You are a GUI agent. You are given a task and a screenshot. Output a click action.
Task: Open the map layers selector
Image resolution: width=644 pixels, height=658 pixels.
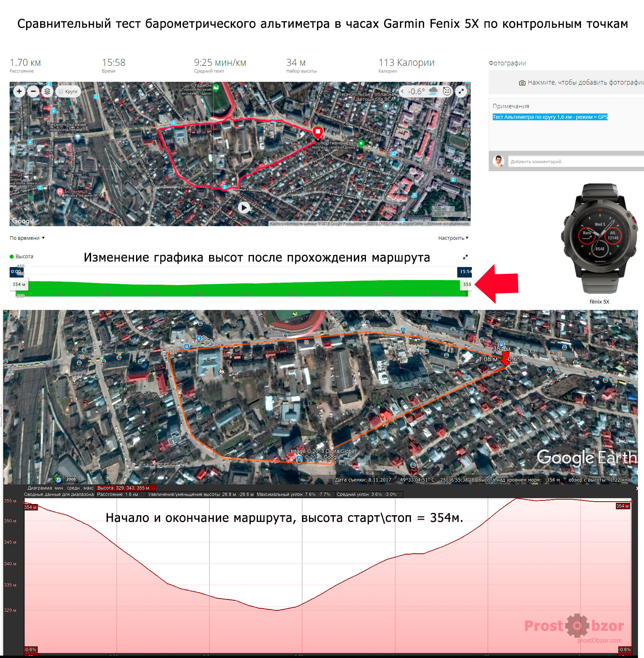coord(47,91)
